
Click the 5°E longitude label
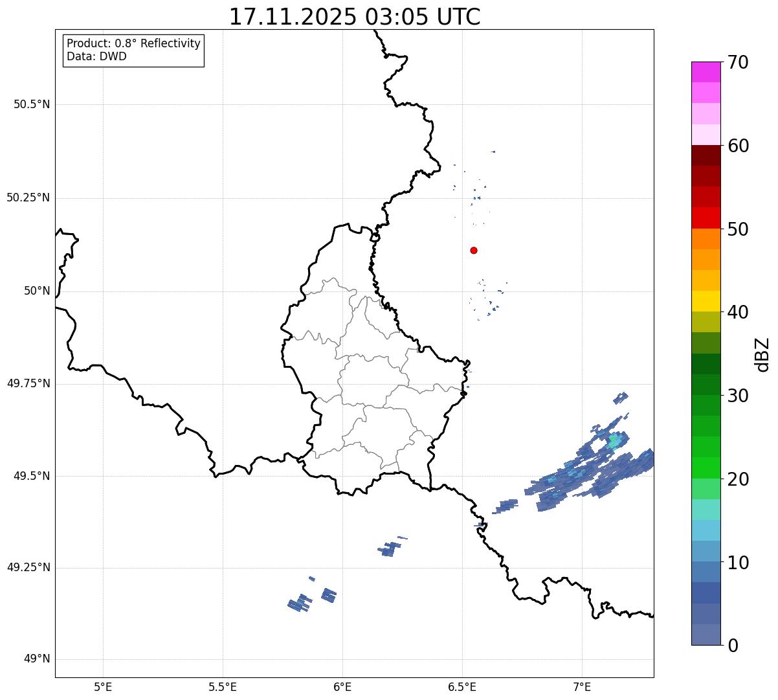(103, 686)
